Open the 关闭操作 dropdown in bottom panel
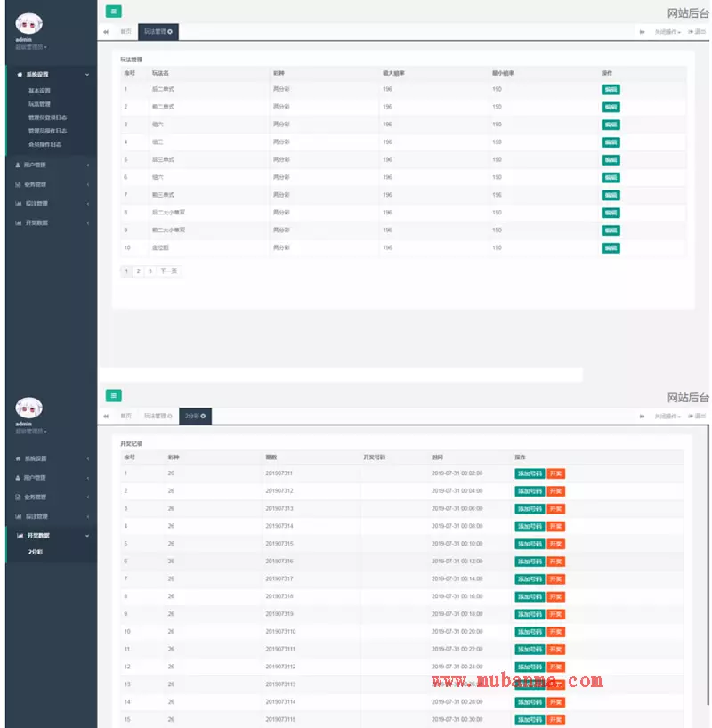712x728 pixels. [667, 416]
